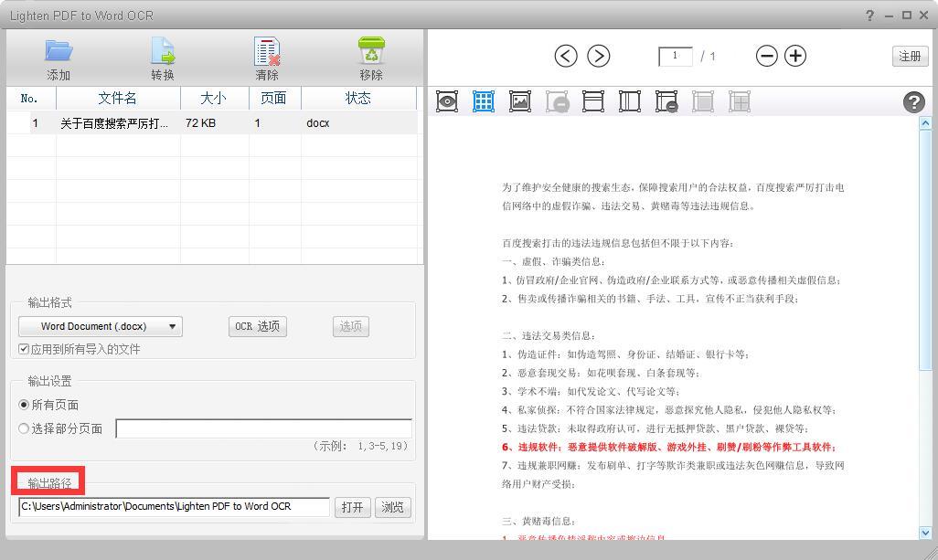Click the page range input field
The height and width of the screenshot is (560, 938).
click(x=263, y=428)
